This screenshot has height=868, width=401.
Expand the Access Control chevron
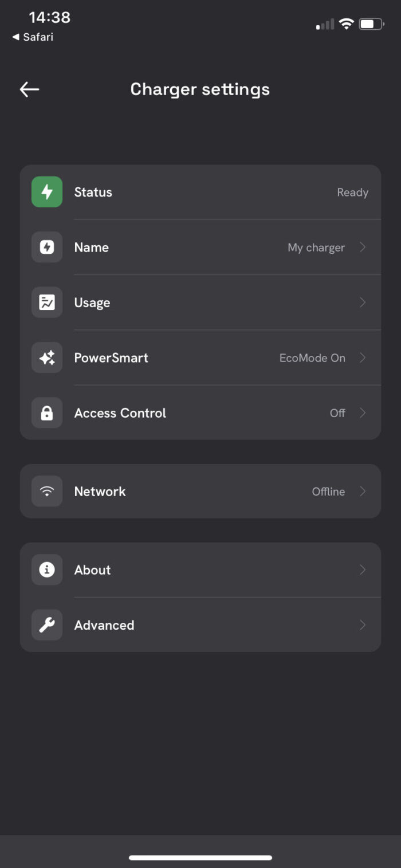[x=362, y=413]
